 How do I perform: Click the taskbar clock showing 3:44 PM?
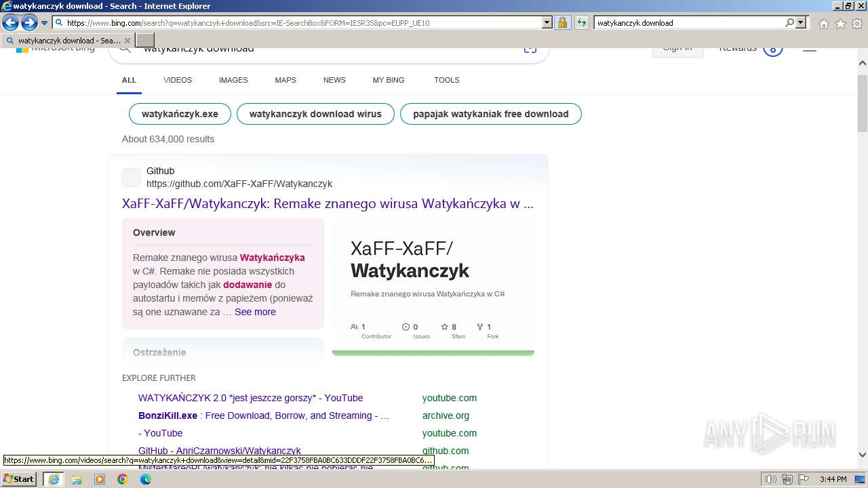[x=833, y=479]
